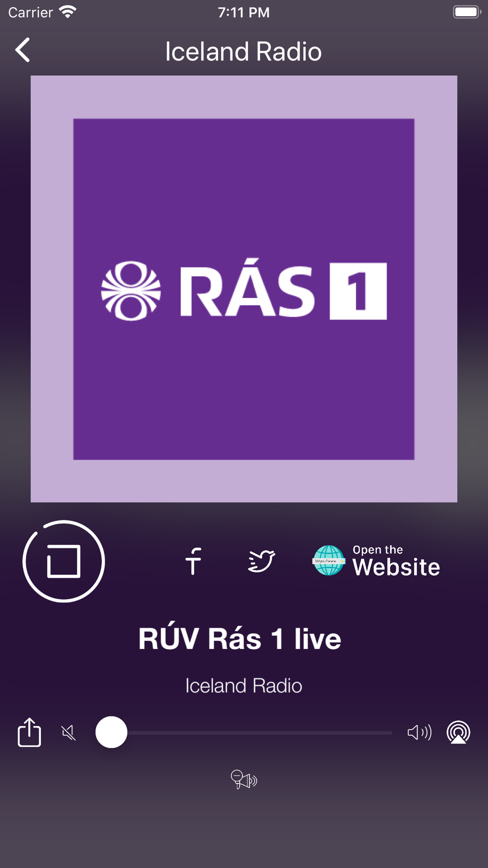Open AirPlay output options
Viewport: 488px width, 868px height.
click(459, 732)
